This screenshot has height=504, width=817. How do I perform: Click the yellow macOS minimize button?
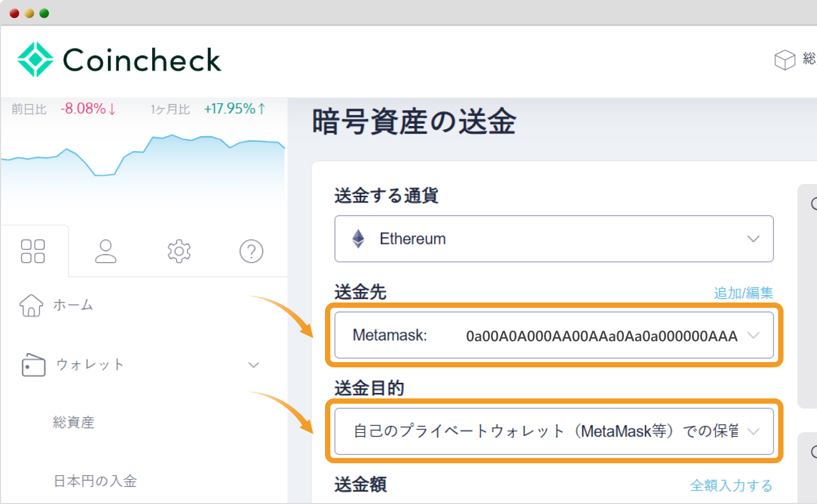(29, 13)
